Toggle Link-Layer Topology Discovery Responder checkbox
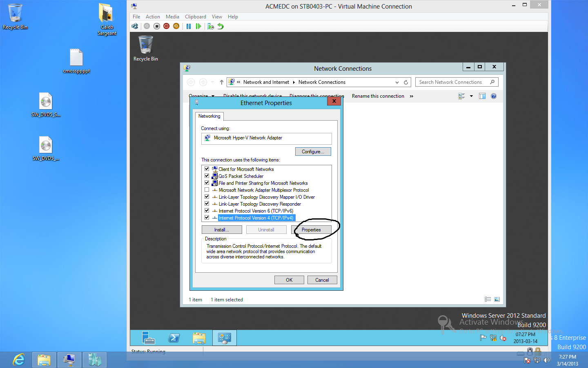The width and height of the screenshot is (588, 368). (207, 204)
